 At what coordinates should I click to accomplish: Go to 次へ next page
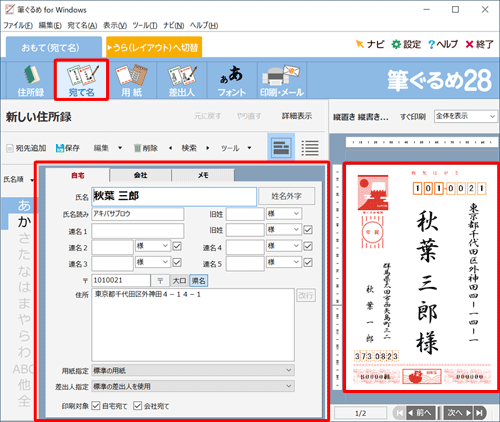[459, 413]
